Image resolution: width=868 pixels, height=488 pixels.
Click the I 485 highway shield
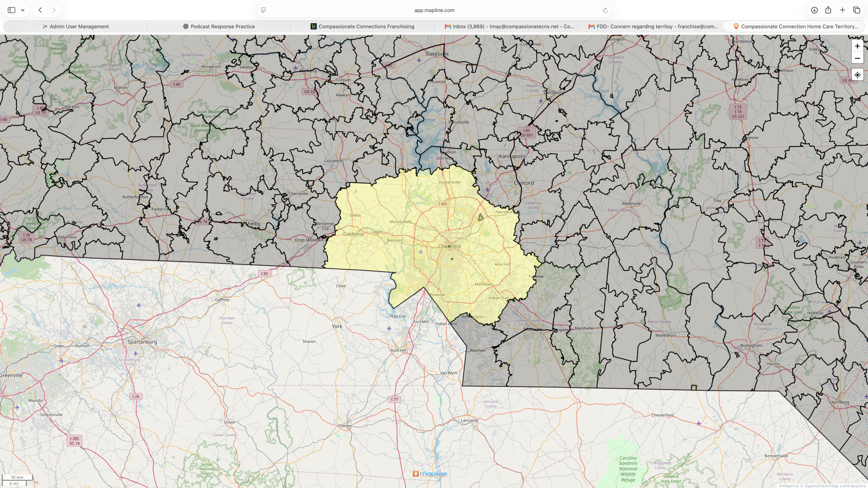443,204
